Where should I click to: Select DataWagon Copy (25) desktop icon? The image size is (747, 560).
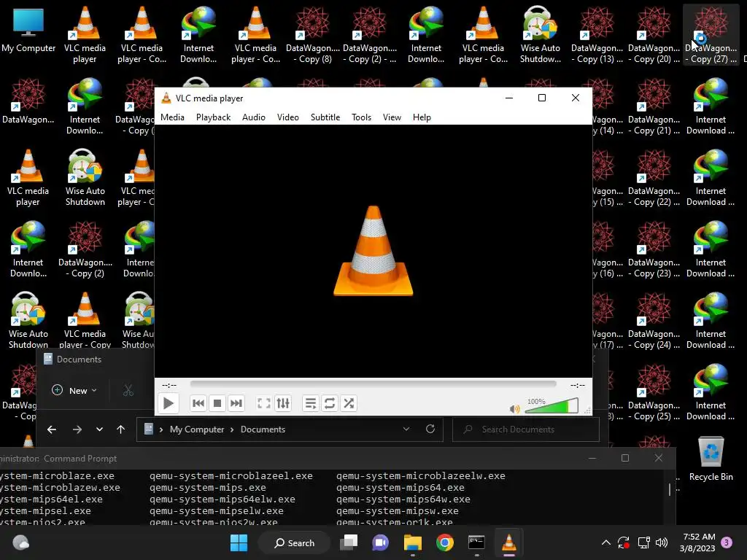(x=654, y=392)
